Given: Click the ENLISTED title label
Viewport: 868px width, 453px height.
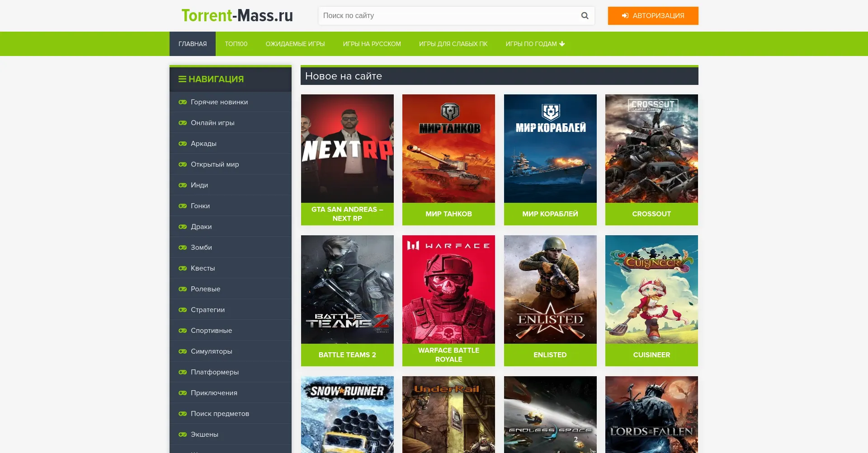Looking at the screenshot, I should coord(550,355).
